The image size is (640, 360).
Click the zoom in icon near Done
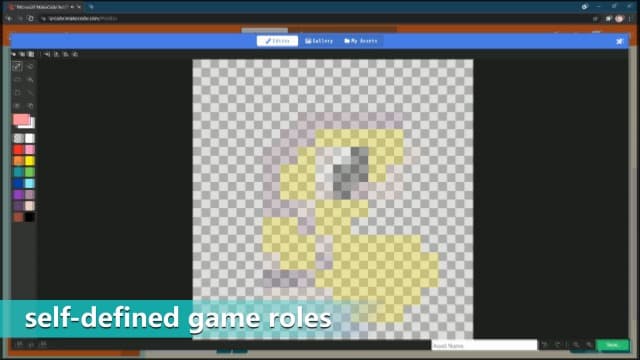coord(589,345)
